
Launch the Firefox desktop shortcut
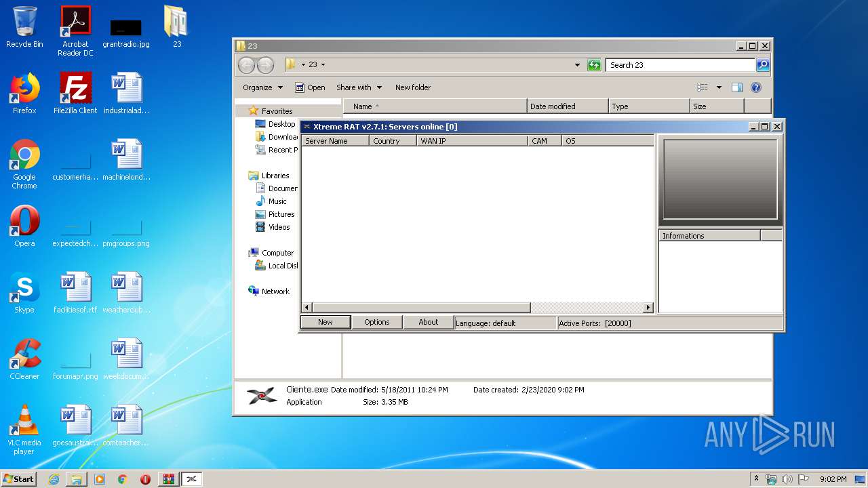pyautogui.click(x=24, y=94)
